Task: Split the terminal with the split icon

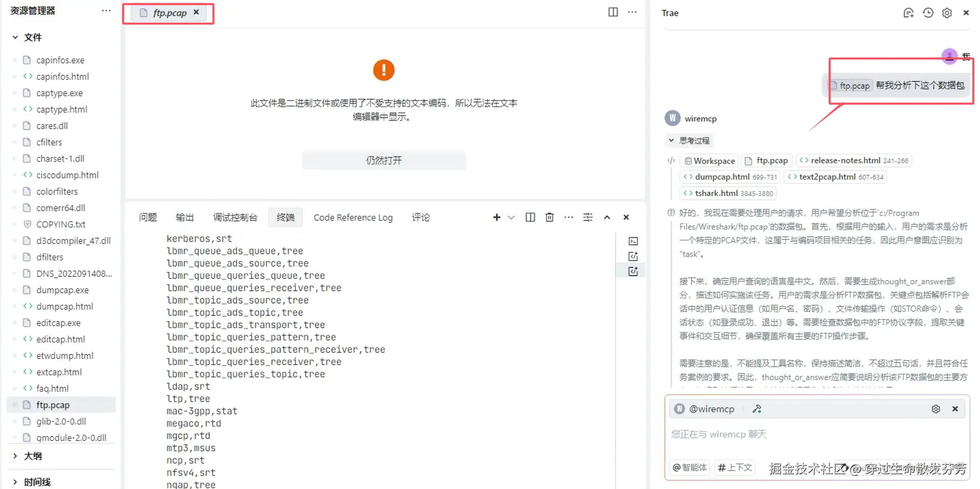Action: (530, 217)
